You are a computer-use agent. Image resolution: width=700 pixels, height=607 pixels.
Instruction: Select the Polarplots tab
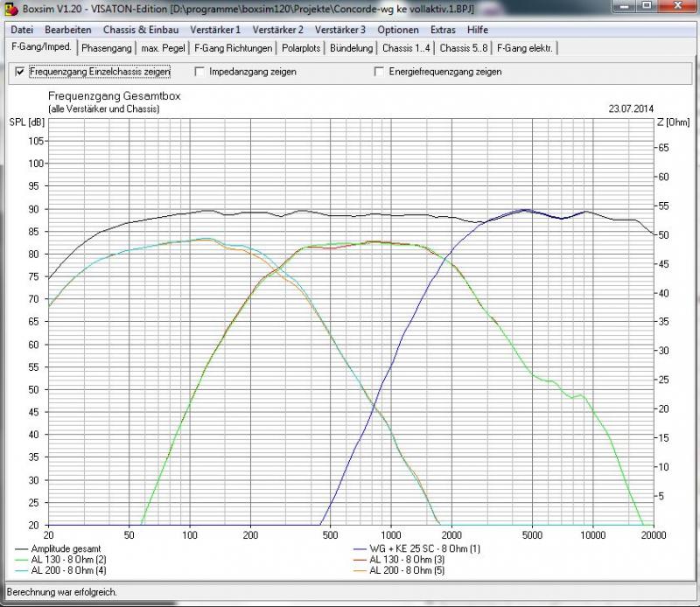(x=302, y=48)
